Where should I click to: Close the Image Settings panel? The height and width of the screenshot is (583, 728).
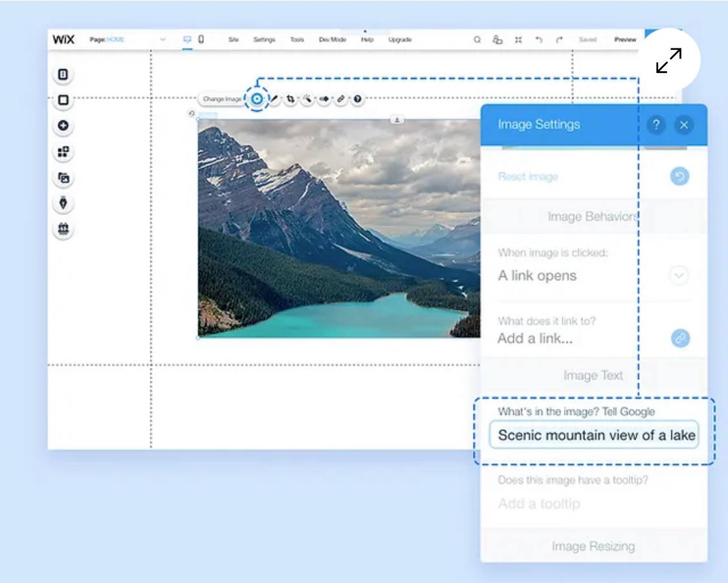pyautogui.click(x=684, y=124)
